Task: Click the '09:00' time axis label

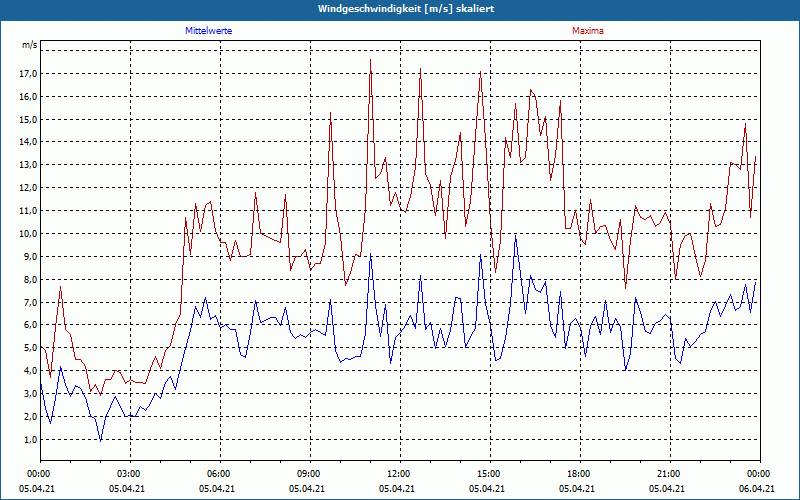Action: pos(308,474)
